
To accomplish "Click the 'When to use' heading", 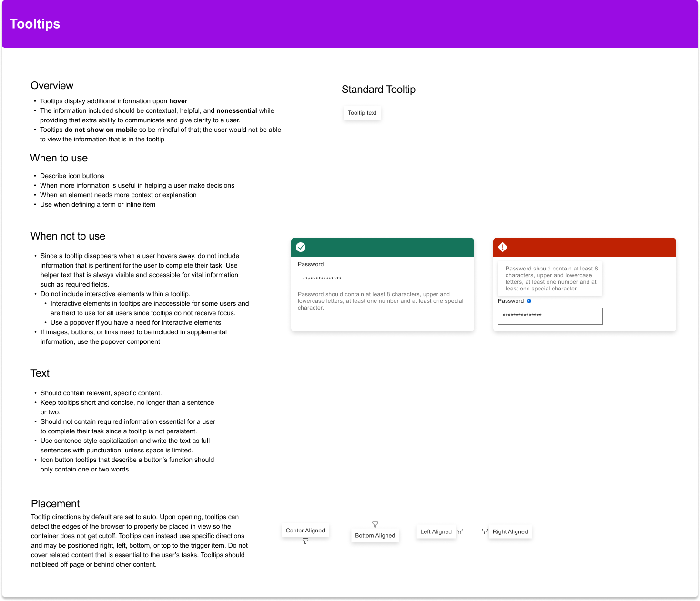I will pos(59,158).
